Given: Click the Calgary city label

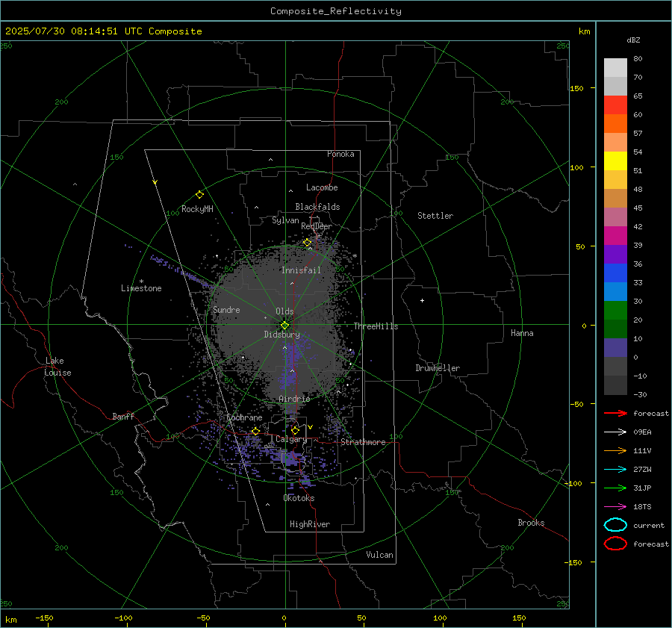Looking at the screenshot, I should click(x=291, y=439).
